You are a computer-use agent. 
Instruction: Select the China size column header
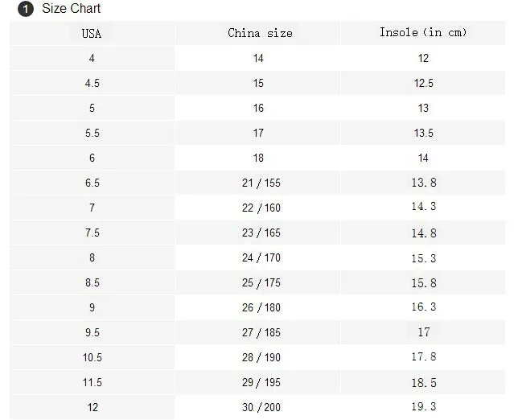click(x=257, y=34)
